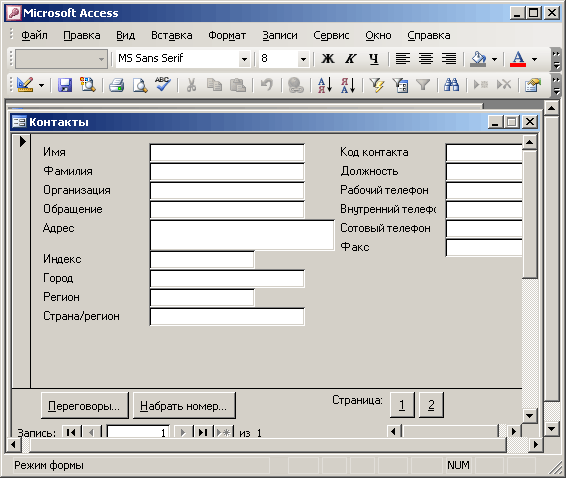Screen dimensions: 566x478
Task: Click the Переговоры... button
Action: (x=84, y=406)
